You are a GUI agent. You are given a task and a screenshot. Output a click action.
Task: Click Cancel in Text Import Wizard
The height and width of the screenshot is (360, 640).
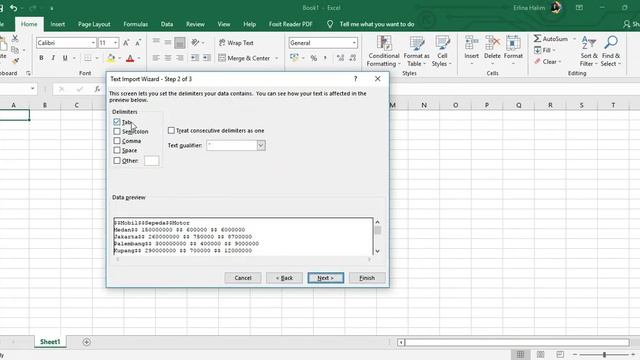tap(243, 278)
